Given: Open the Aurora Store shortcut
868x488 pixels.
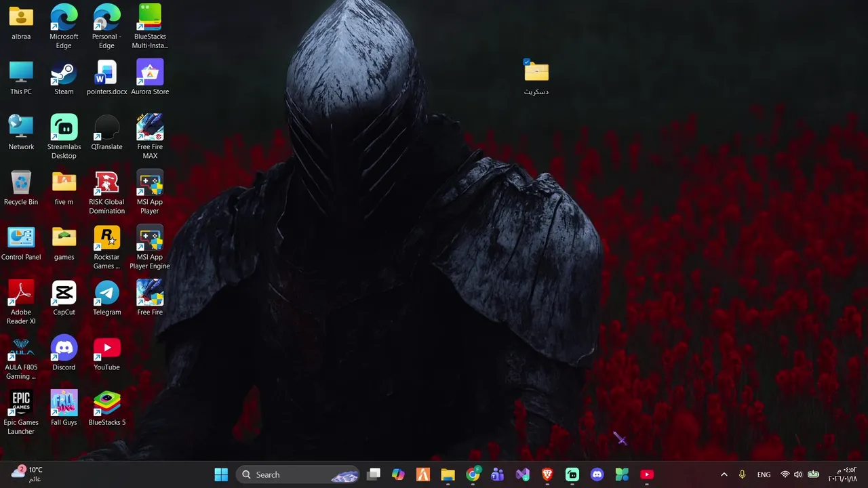Looking at the screenshot, I should point(150,78).
